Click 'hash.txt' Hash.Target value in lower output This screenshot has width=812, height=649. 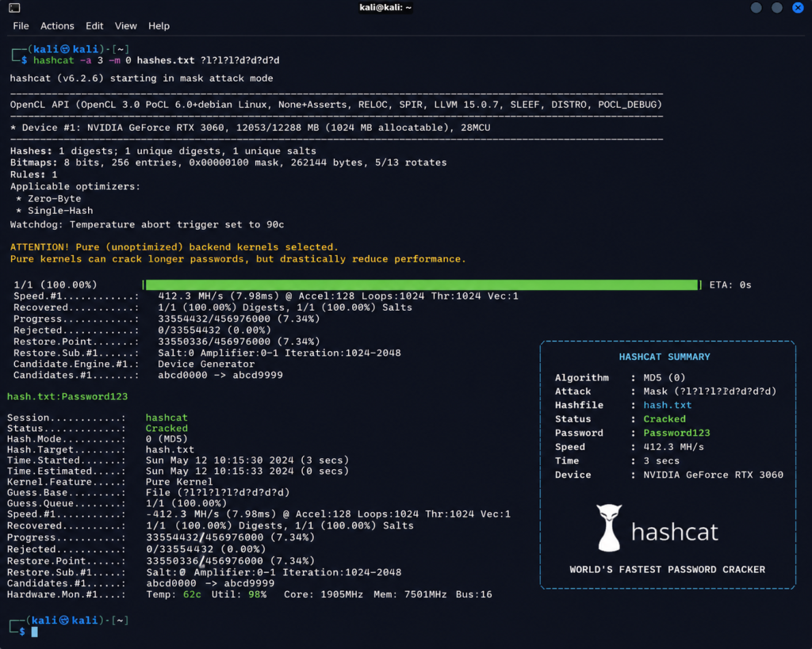(170, 450)
